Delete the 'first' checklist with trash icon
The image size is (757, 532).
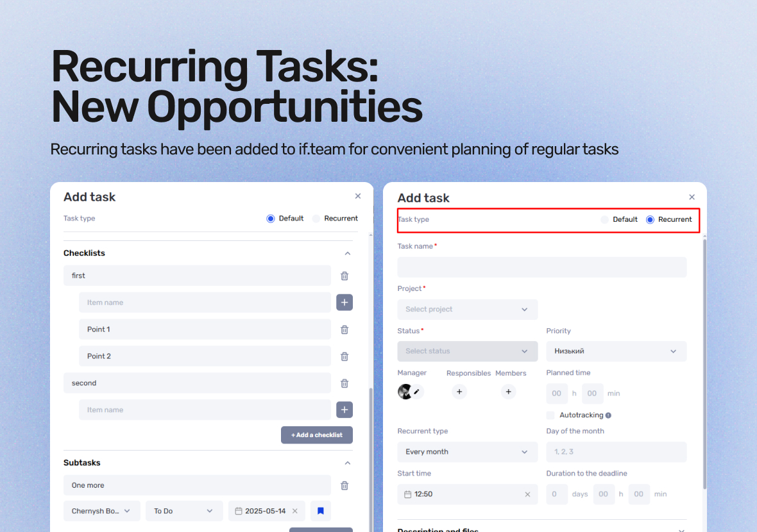344,276
